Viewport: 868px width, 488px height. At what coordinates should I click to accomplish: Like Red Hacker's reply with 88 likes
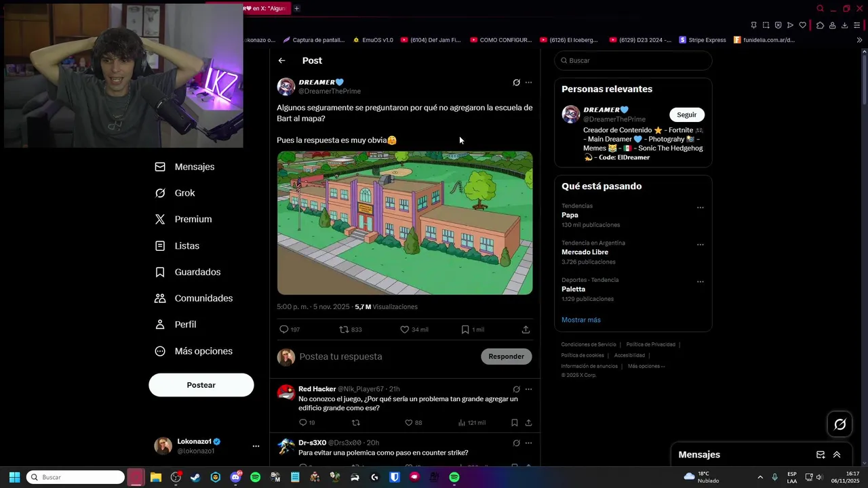[x=408, y=422]
